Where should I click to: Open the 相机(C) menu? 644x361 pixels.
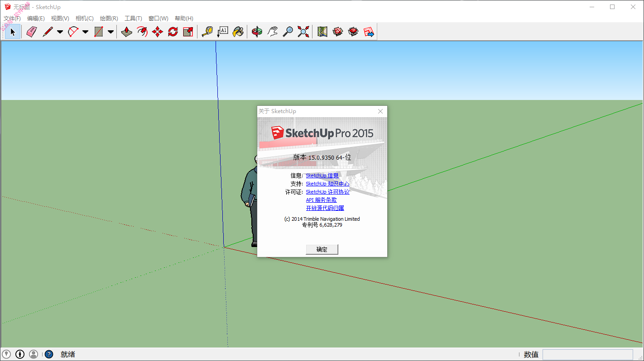pos(84,19)
